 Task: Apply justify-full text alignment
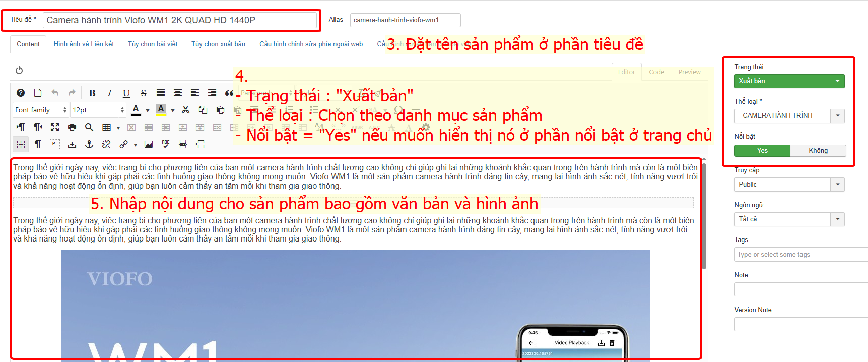point(161,93)
